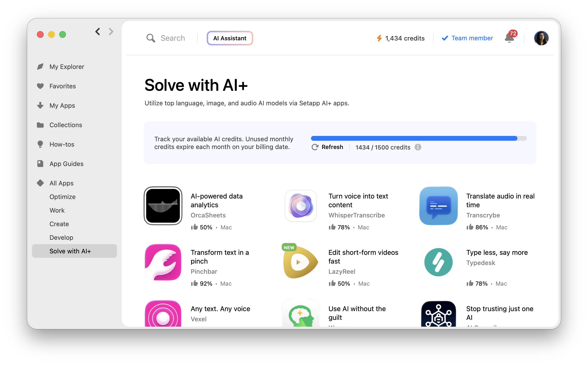Select the Optimize category

pos(62,197)
